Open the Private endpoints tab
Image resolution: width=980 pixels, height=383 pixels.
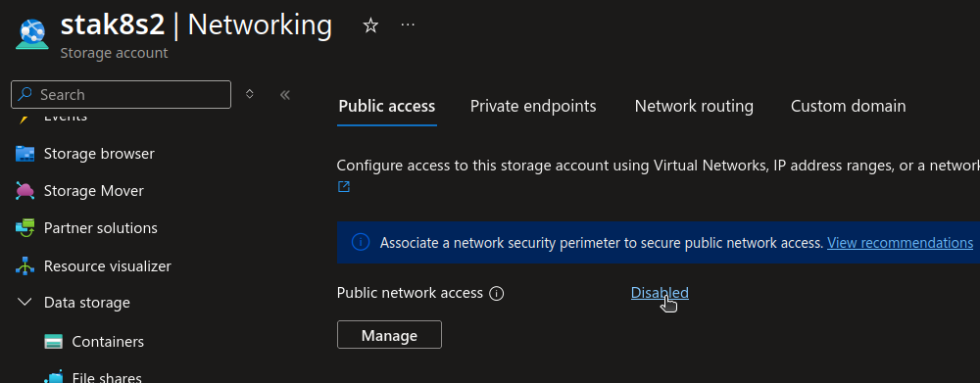(x=533, y=106)
